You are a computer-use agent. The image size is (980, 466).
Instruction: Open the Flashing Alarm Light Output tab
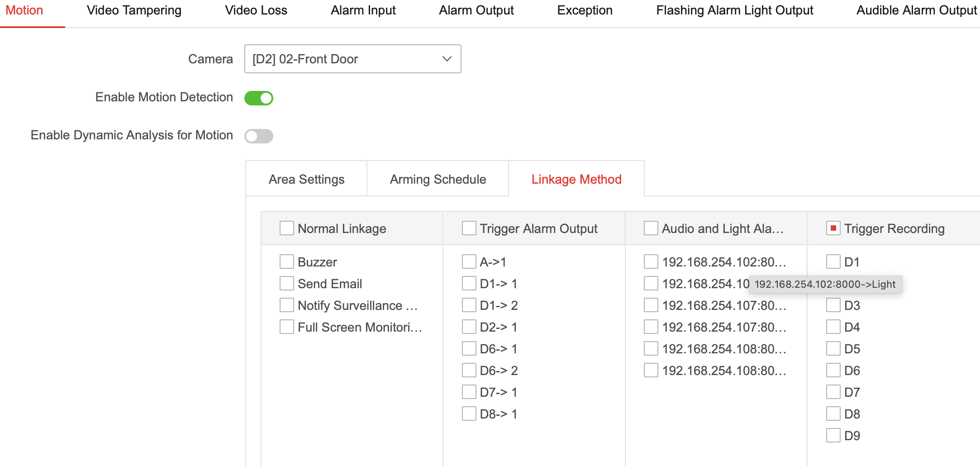click(734, 10)
